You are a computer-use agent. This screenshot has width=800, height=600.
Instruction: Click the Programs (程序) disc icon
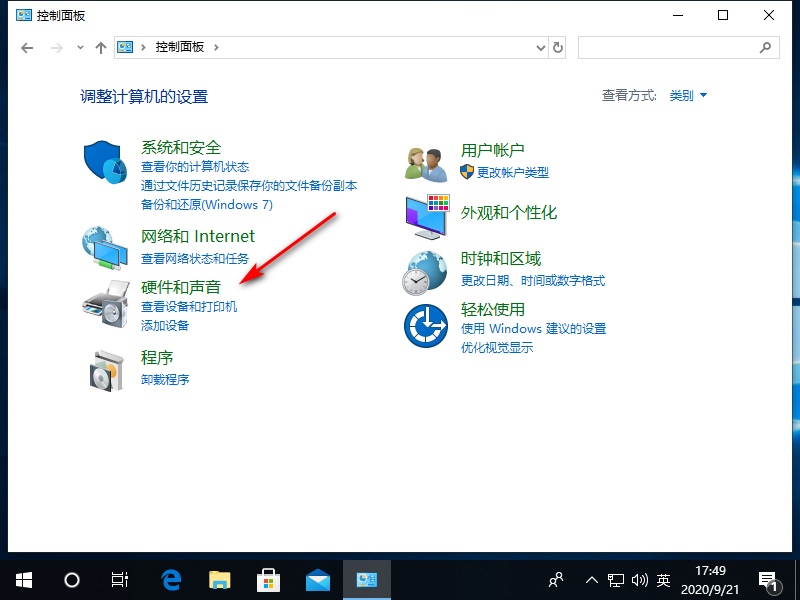pyautogui.click(x=105, y=369)
